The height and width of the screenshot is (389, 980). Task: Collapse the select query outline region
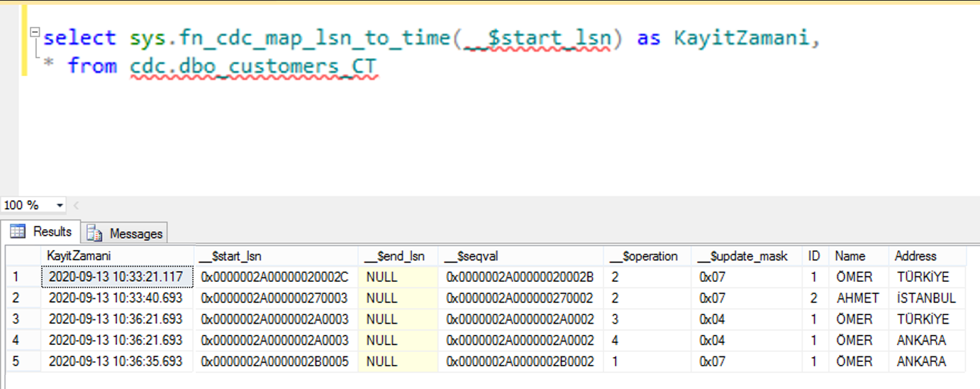(34, 33)
